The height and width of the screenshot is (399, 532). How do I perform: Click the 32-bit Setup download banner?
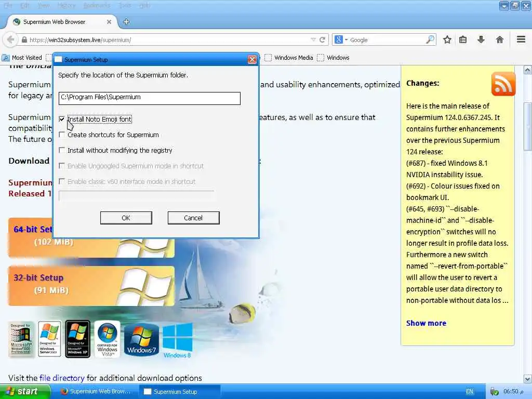(91, 286)
